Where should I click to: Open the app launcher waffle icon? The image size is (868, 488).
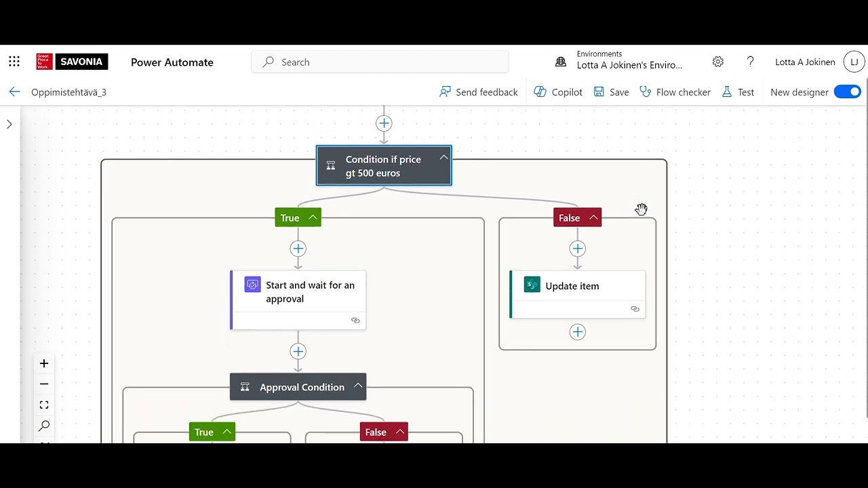14,62
